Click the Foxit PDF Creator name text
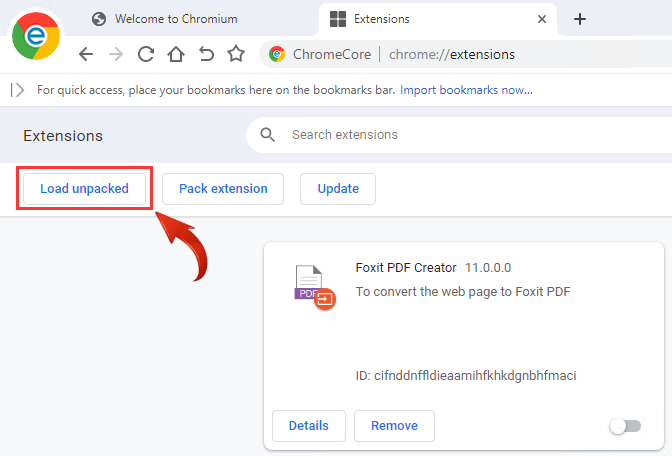Viewport: 672px width, 456px height. [x=406, y=268]
